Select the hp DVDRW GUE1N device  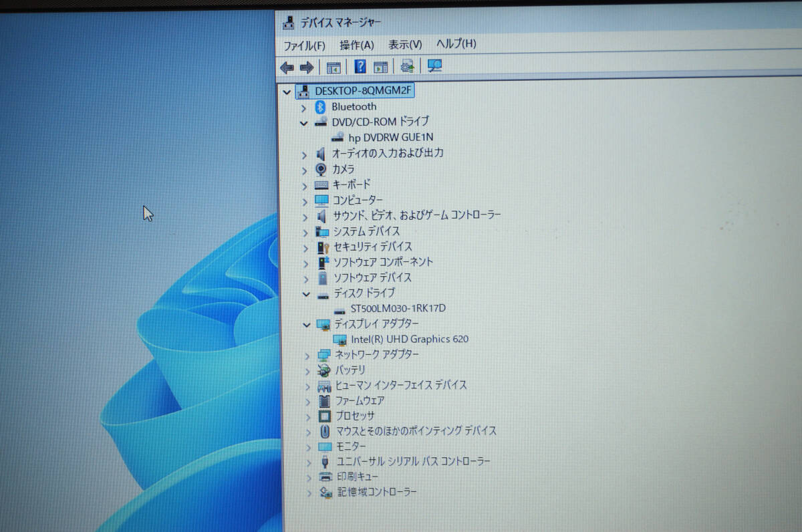point(391,137)
